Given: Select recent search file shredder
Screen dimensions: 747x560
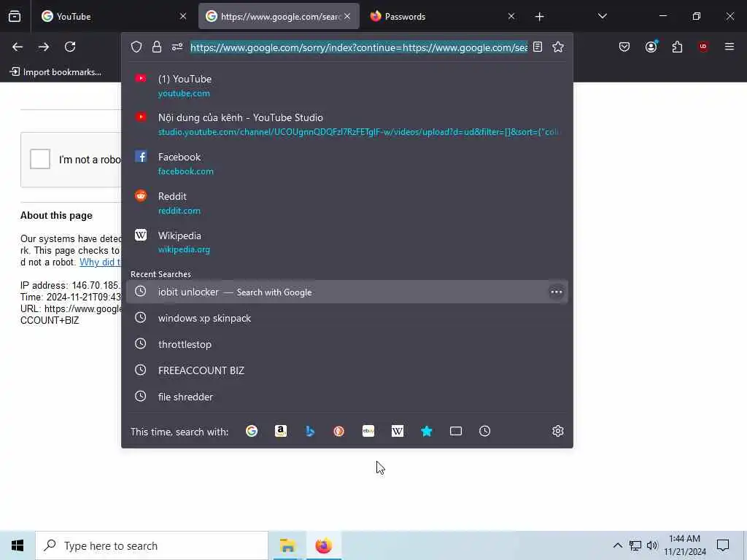Looking at the screenshot, I should coord(347,397).
